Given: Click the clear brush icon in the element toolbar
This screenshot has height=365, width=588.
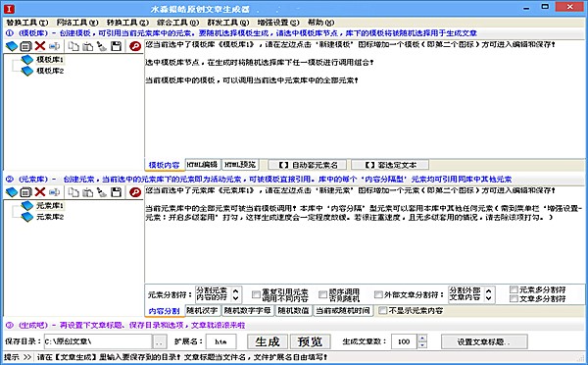Looking at the screenshot, I should (102, 192).
